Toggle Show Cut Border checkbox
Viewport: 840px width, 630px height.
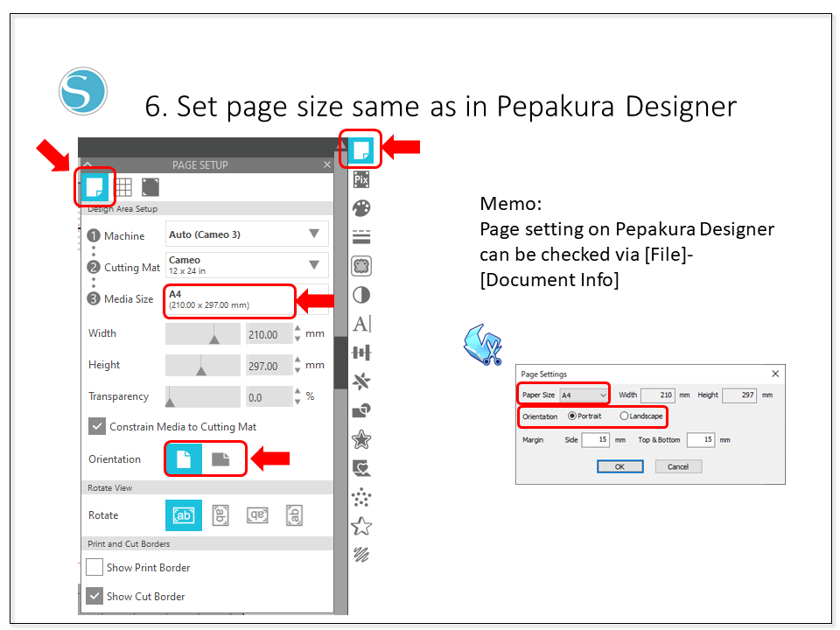[x=94, y=596]
